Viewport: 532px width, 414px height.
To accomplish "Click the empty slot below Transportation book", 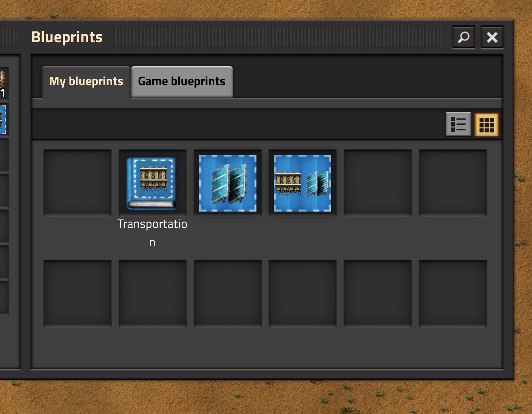I will point(152,294).
